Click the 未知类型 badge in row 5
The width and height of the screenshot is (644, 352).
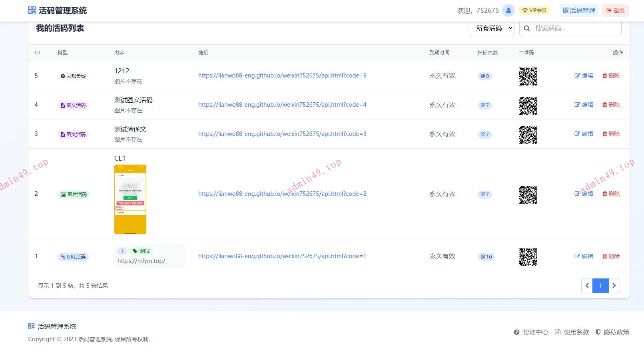pos(73,76)
